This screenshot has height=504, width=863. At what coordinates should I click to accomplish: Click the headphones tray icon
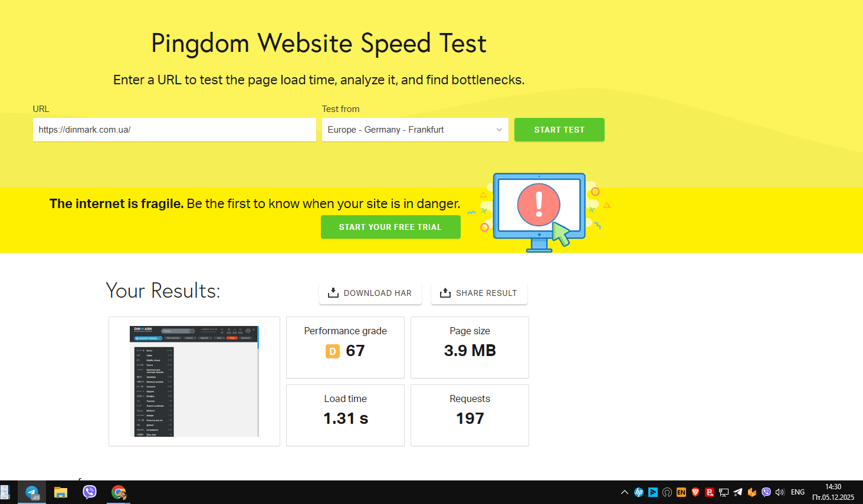[x=667, y=492]
